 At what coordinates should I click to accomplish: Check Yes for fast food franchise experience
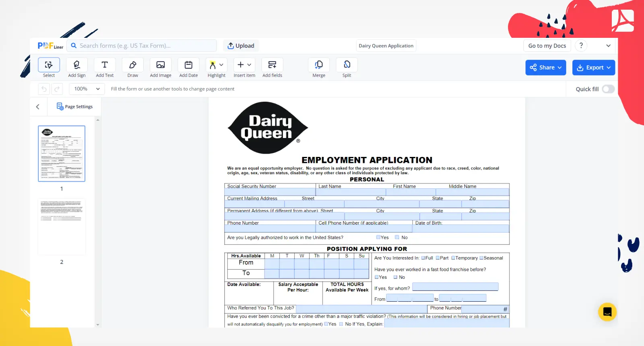(x=377, y=277)
